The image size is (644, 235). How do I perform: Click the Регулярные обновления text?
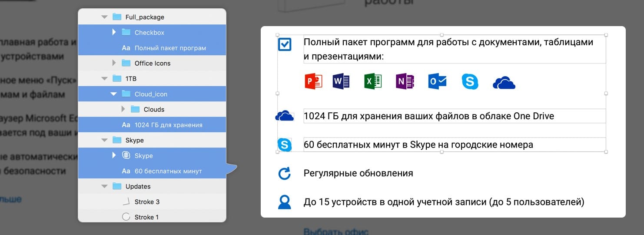(x=359, y=173)
